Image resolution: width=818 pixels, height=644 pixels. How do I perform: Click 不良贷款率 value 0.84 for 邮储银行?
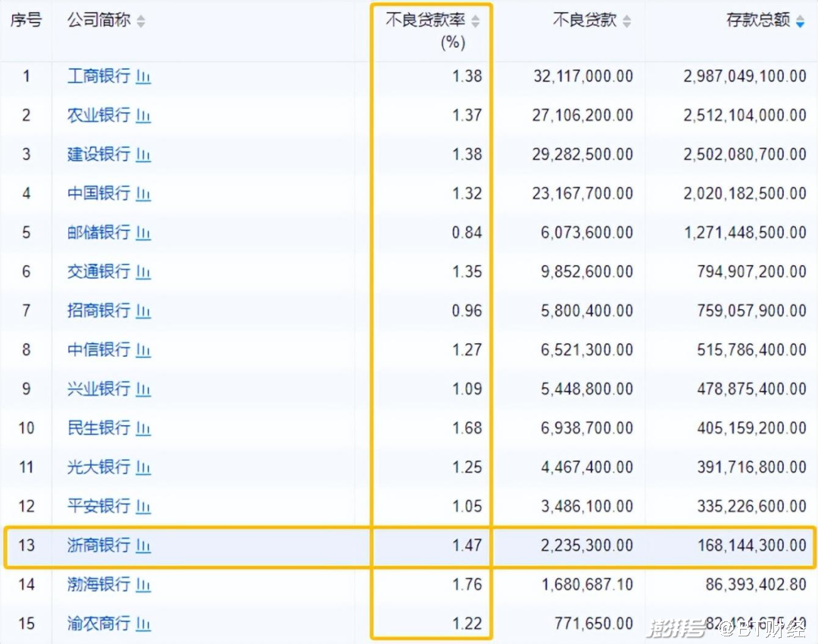tap(467, 233)
